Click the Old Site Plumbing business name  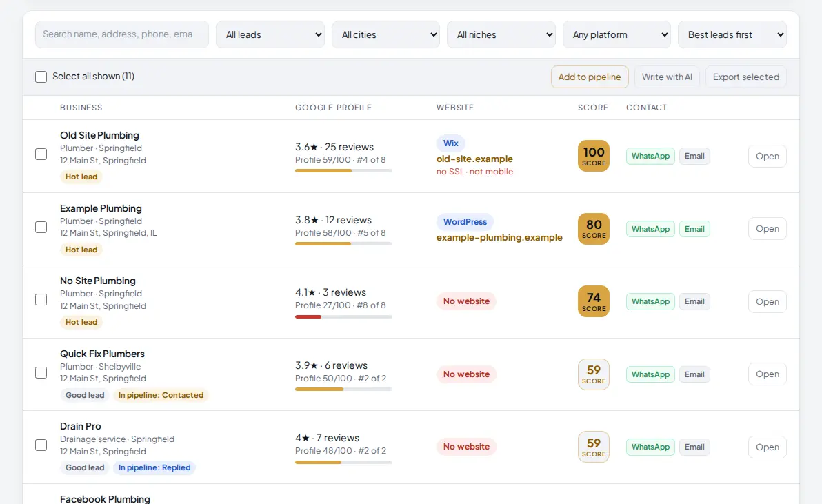coord(99,135)
